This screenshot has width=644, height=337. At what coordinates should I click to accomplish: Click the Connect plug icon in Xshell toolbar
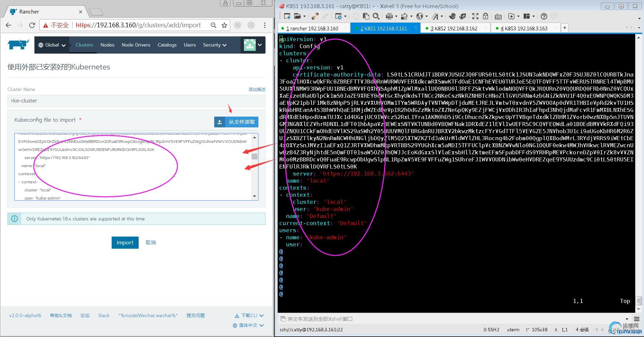[315, 16]
